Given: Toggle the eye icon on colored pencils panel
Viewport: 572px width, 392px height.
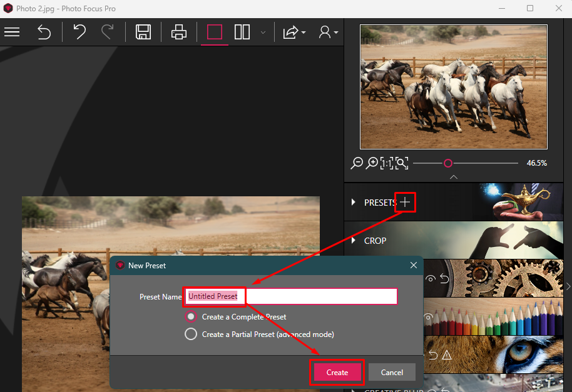Looking at the screenshot, I should point(428,316).
